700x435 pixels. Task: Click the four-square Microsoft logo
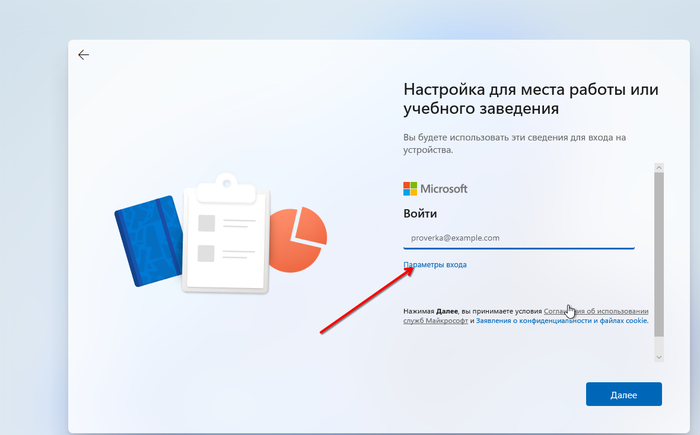point(410,188)
